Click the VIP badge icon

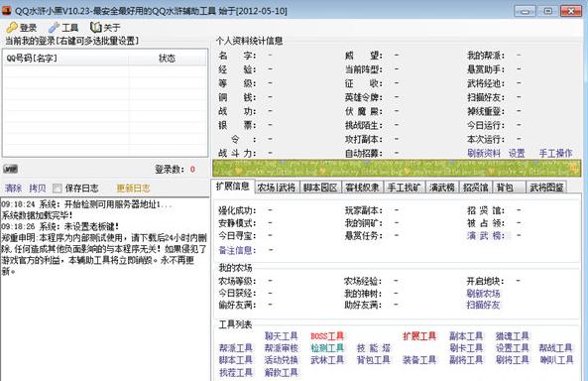point(11,169)
